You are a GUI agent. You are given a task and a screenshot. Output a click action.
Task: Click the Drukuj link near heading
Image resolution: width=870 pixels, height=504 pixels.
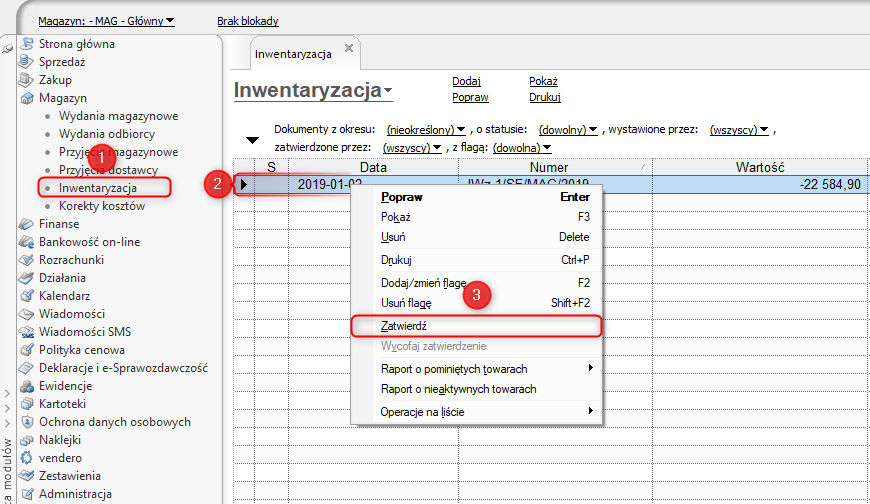point(545,97)
